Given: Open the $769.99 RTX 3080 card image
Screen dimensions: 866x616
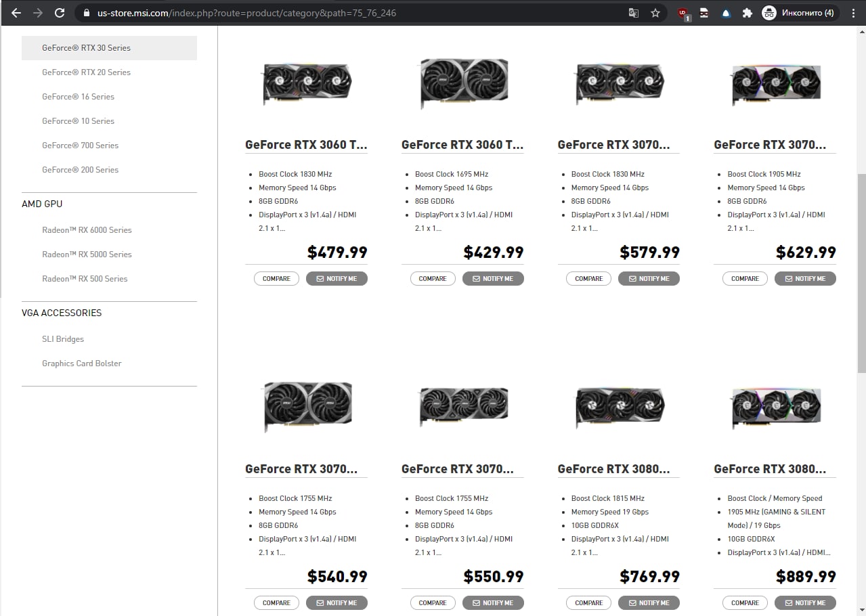Looking at the screenshot, I should (620, 406).
